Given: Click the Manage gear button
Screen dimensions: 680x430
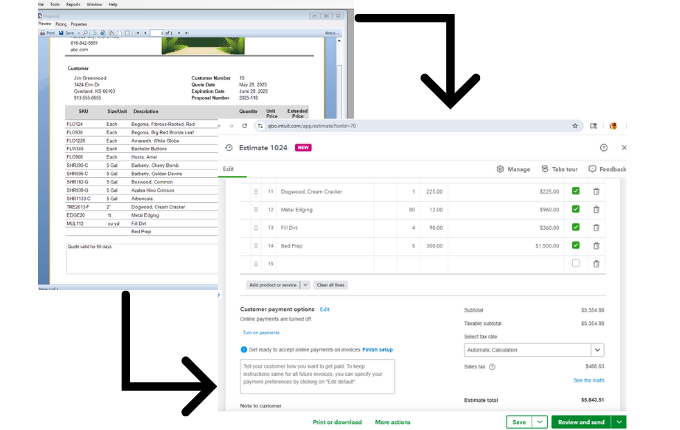Looking at the screenshot, I should [513, 169].
